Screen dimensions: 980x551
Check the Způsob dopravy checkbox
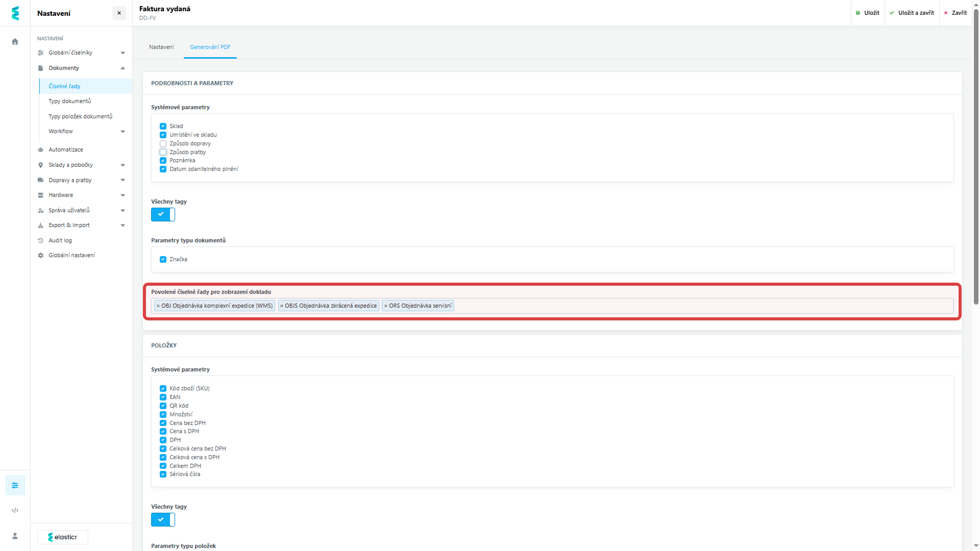pyautogui.click(x=163, y=143)
